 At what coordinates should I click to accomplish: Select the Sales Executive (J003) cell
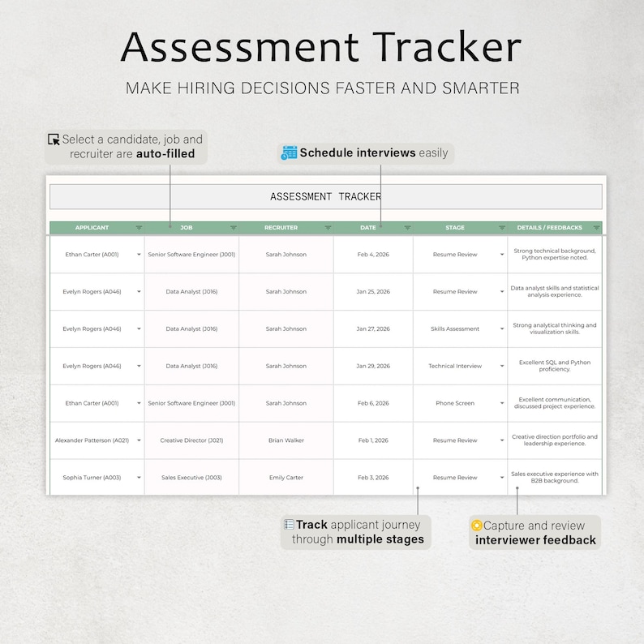tap(191, 478)
